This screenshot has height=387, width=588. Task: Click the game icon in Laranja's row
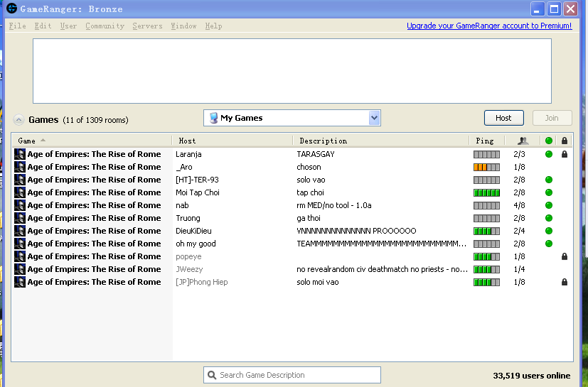point(20,154)
